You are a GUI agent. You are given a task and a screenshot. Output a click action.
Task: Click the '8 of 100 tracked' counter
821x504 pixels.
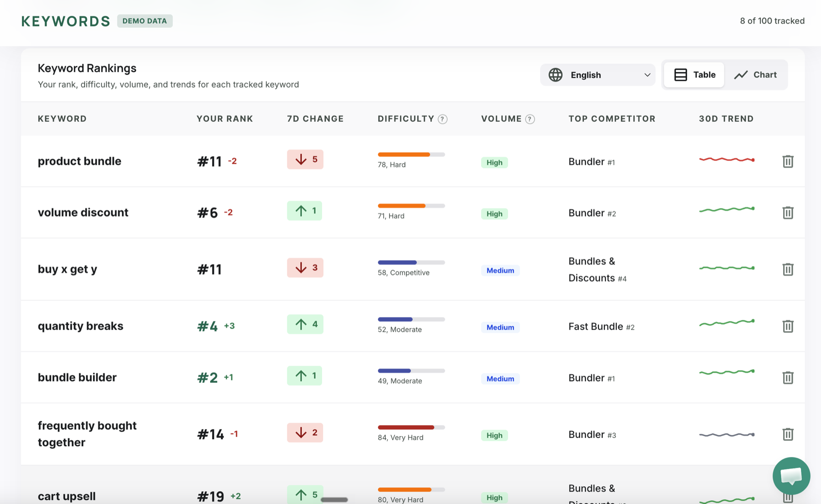coord(772,21)
